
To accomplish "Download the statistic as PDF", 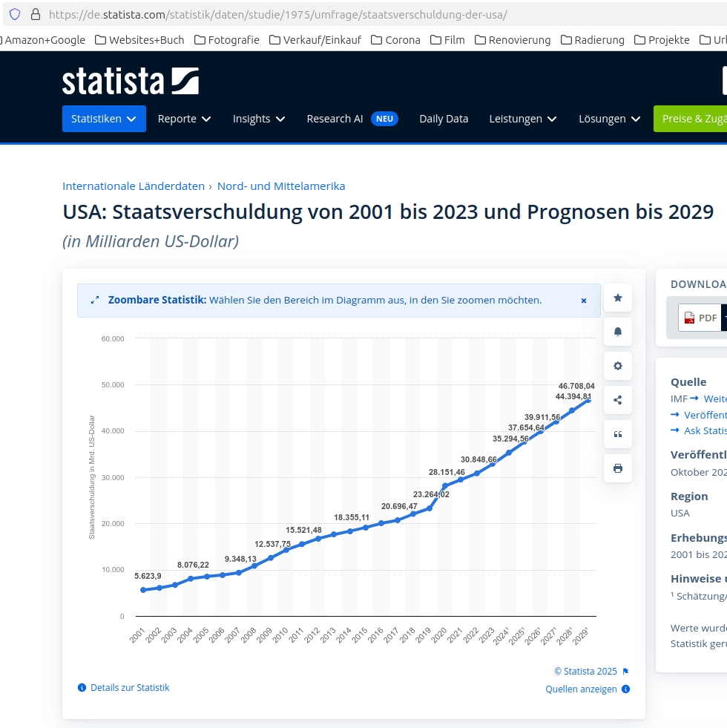I will tap(700, 318).
